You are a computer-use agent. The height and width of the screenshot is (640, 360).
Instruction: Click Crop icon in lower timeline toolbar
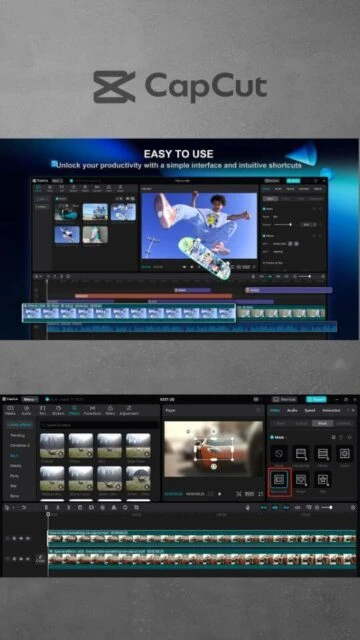(136, 507)
